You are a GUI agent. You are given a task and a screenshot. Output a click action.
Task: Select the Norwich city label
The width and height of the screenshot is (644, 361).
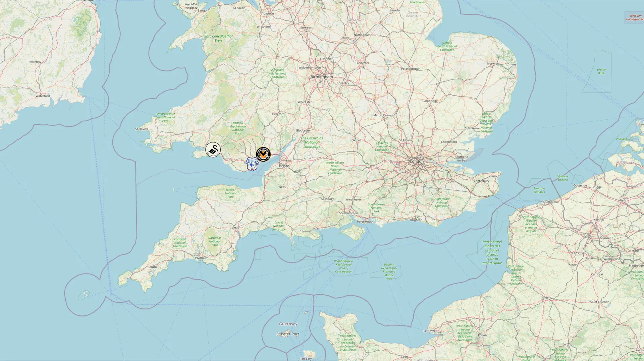coord(493,64)
